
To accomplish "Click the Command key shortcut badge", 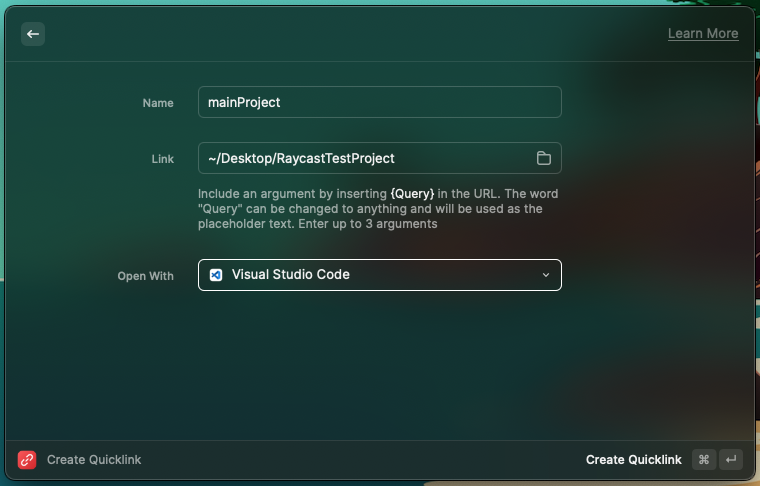I will pos(704,459).
